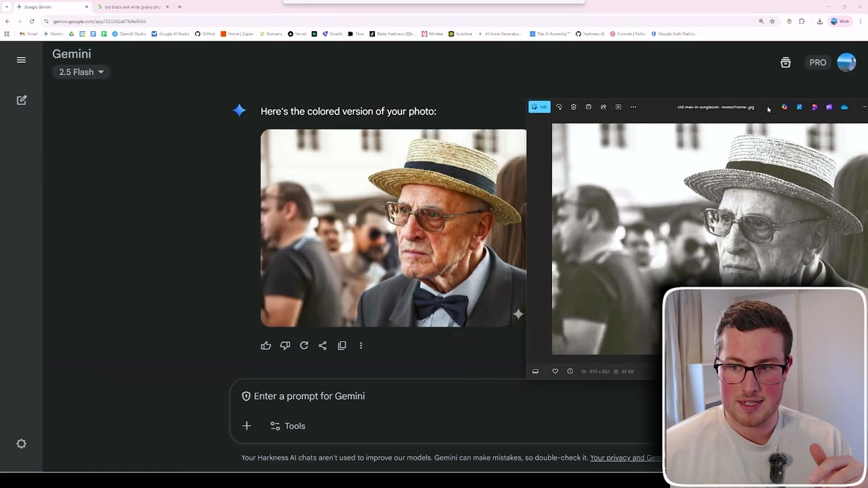Click Edit in the Photos viewer
The height and width of the screenshot is (488, 868).
point(540,107)
